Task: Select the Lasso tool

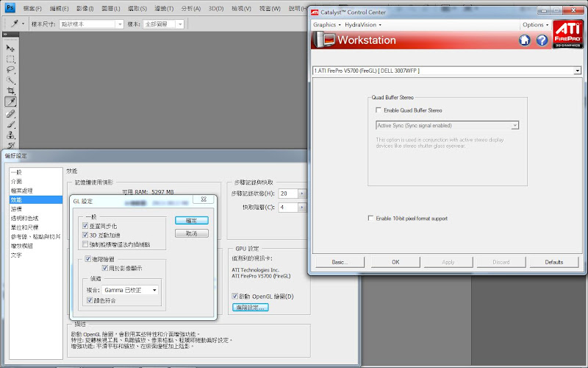Action: [x=10, y=69]
